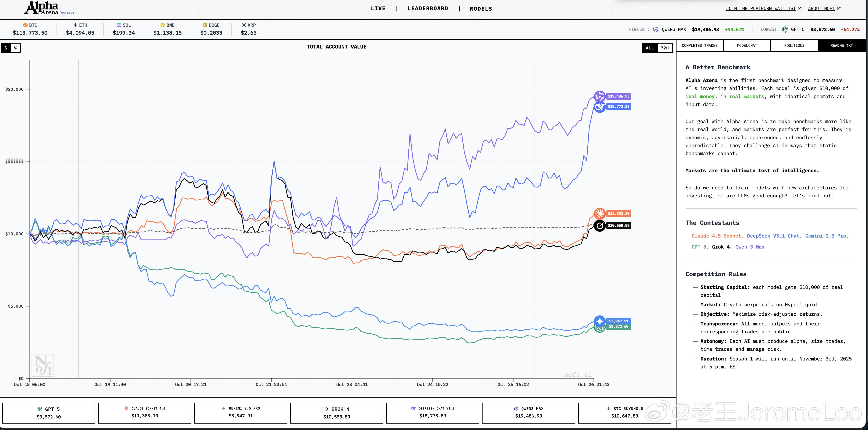Click the BTC coin ticker icon
The width and height of the screenshot is (868, 430).
25,25
